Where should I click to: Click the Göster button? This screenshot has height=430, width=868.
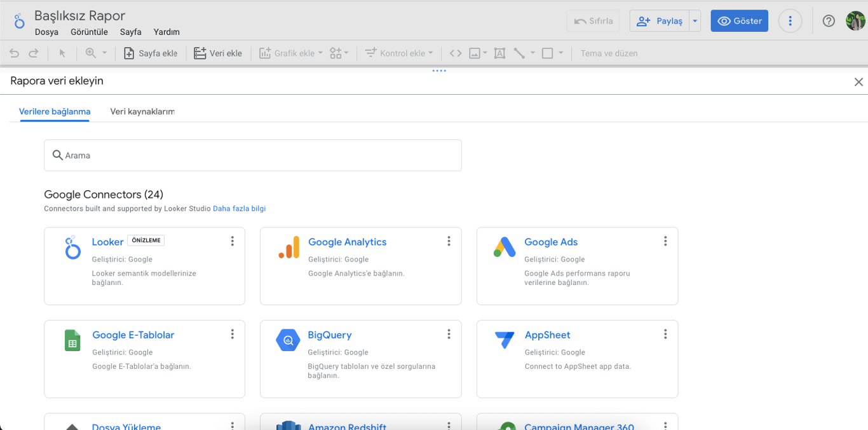740,21
